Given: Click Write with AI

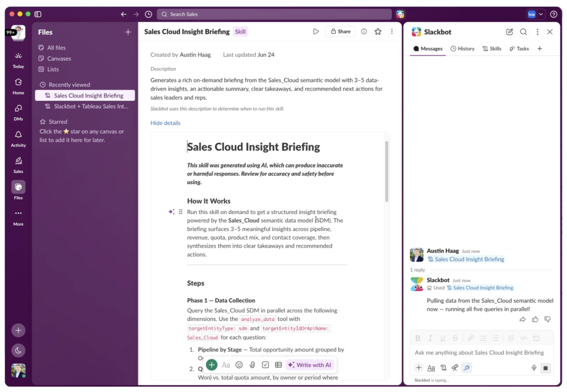Looking at the screenshot, I should pyautogui.click(x=309, y=365).
